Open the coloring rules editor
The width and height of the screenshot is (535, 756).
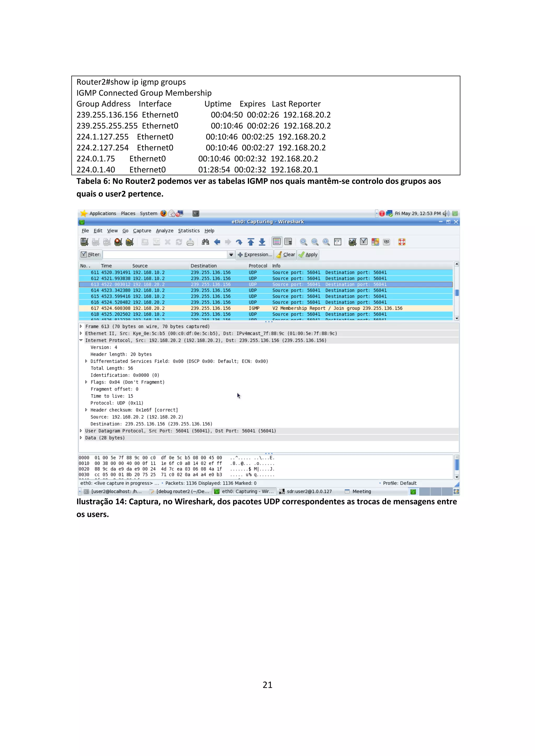[x=375, y=242]
